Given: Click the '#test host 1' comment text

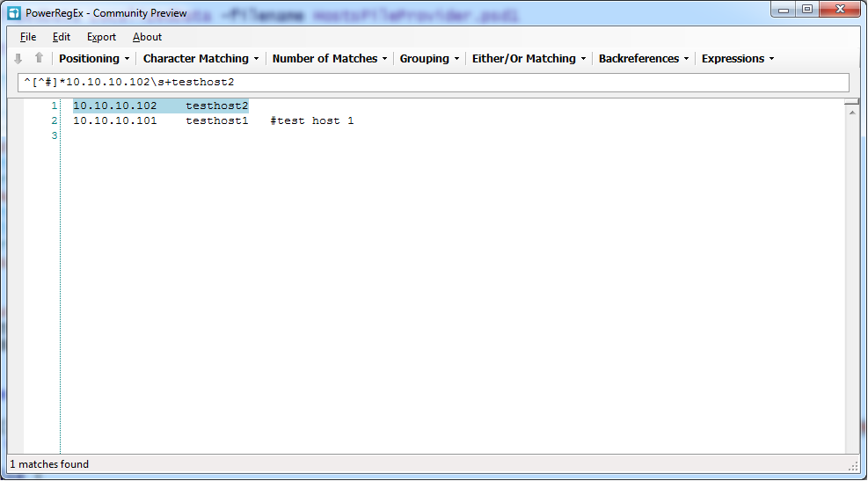Looking at the screenshot, I should [312, 120].
